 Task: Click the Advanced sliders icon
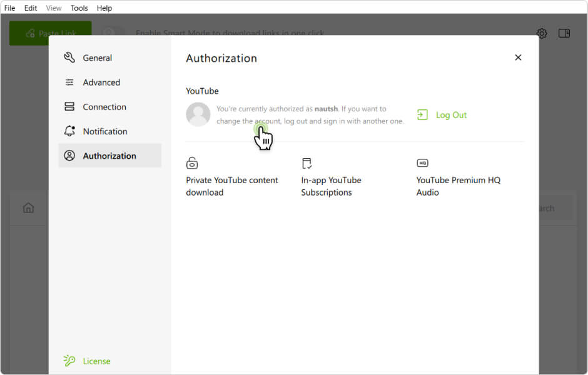coord(69,82)
